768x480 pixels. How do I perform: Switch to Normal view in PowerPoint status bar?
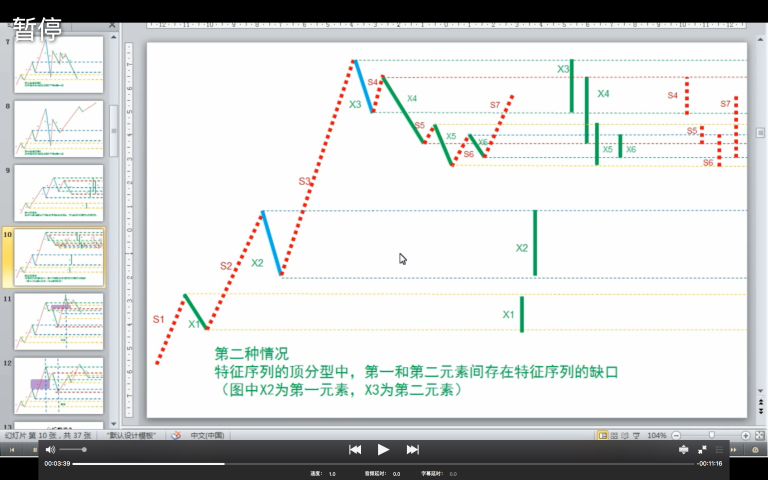(x=602, y=436)
